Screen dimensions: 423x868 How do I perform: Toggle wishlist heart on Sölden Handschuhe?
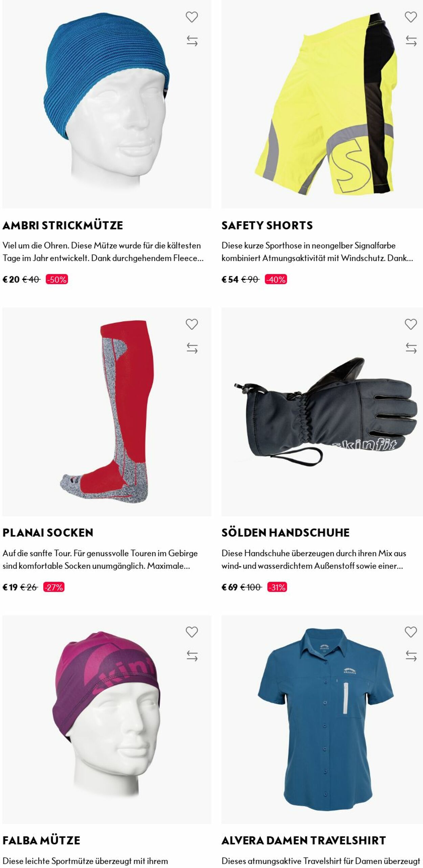[x=410, y=324]
